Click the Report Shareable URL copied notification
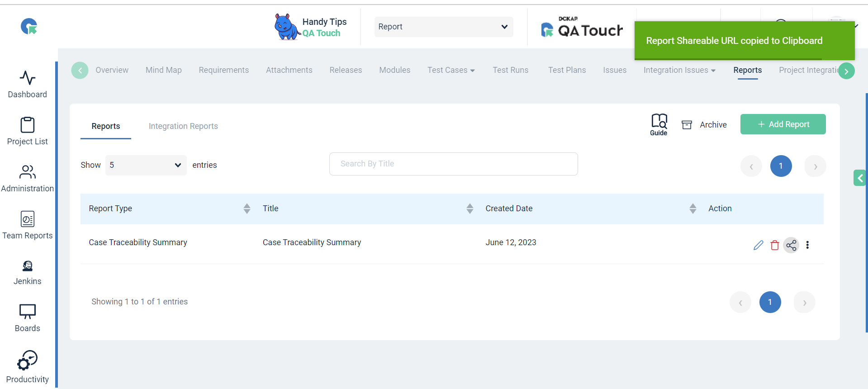Screen dimensions: 868x389 (x=745, y=41)
